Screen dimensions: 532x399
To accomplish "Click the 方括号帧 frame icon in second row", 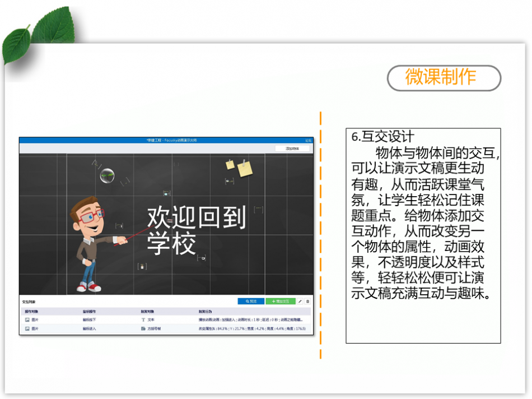I will (x=143, y=328).
